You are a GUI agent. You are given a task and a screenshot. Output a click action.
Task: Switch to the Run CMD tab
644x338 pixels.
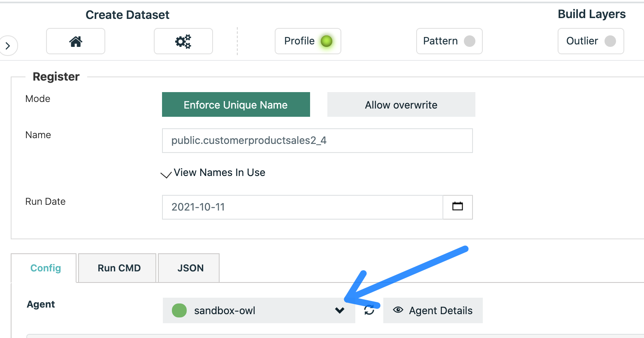[x=119, y=268]
